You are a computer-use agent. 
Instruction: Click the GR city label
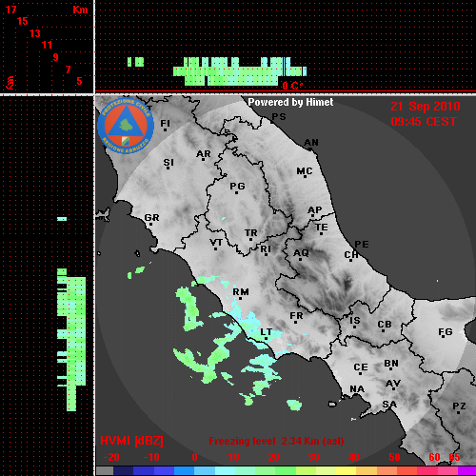151,218
